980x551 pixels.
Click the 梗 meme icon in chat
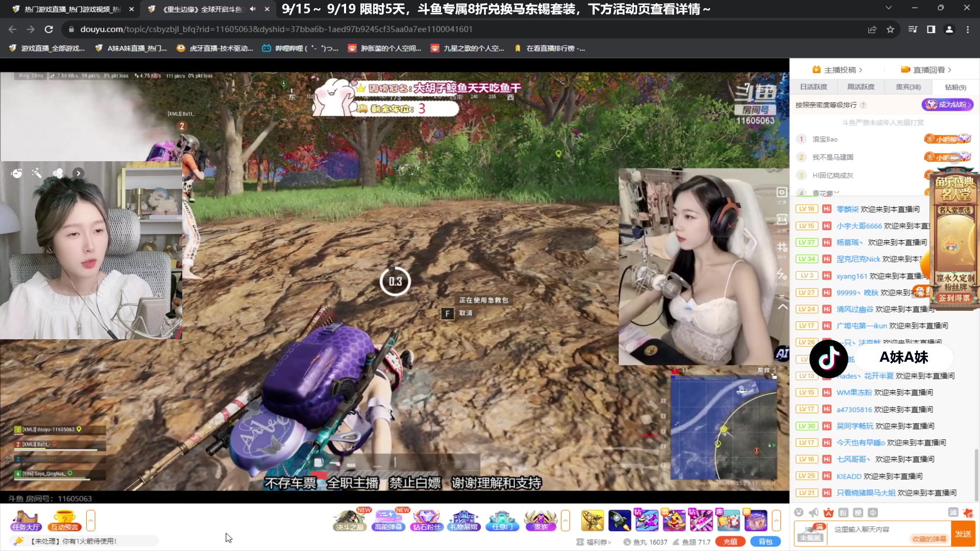(858, 512)
